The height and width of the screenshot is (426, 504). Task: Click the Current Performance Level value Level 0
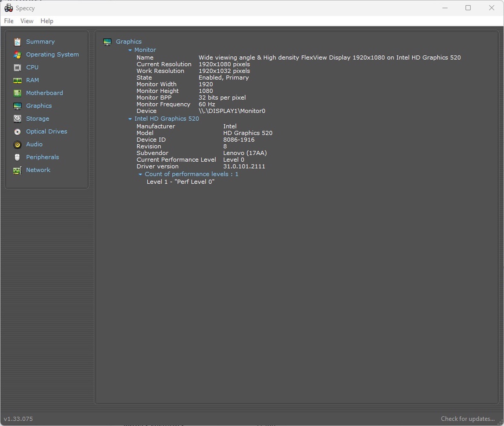pos(234,160)
